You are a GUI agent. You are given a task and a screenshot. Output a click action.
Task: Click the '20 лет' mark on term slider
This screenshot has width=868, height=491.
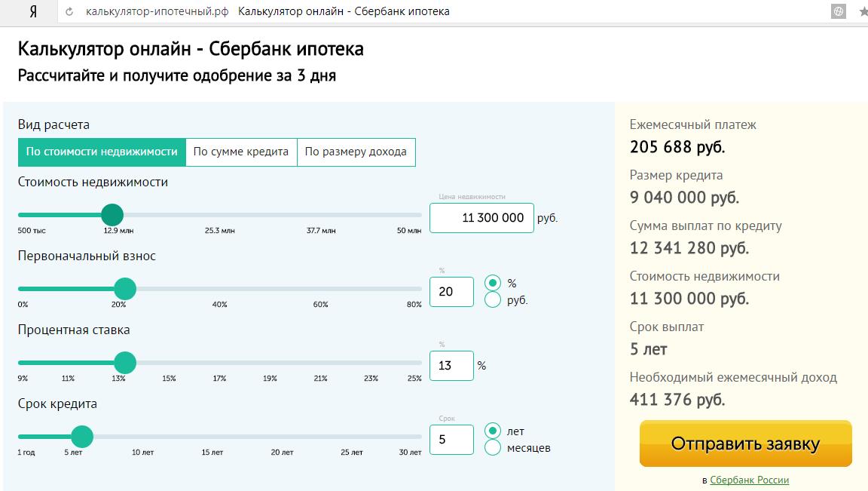(283, 453)
